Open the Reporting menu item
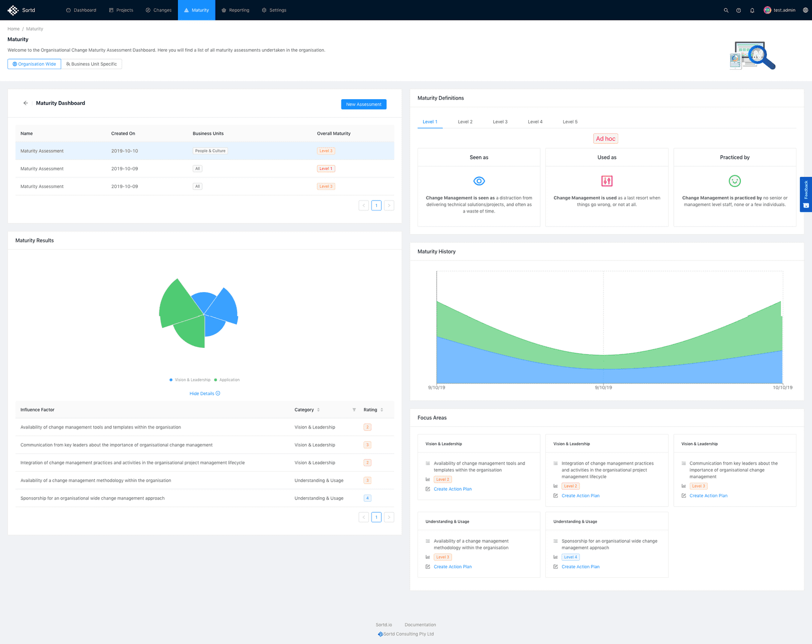Image resolution: width=812 pixels, height=644 pixels. click(x=235, y=10)
